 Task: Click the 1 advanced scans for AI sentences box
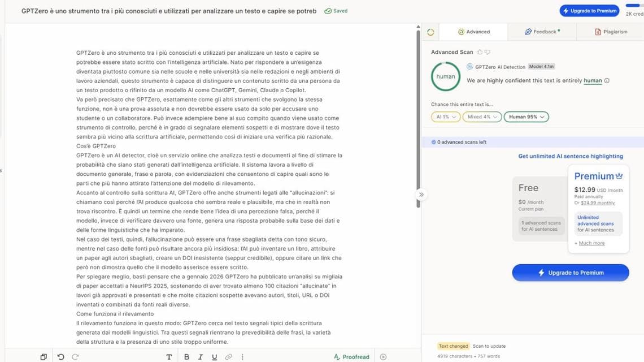(541, 226)
